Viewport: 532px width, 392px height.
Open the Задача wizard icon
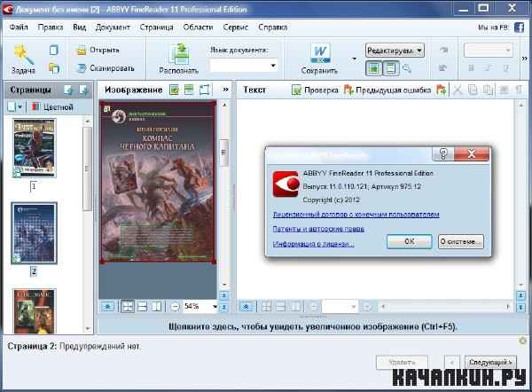[23, 54]
